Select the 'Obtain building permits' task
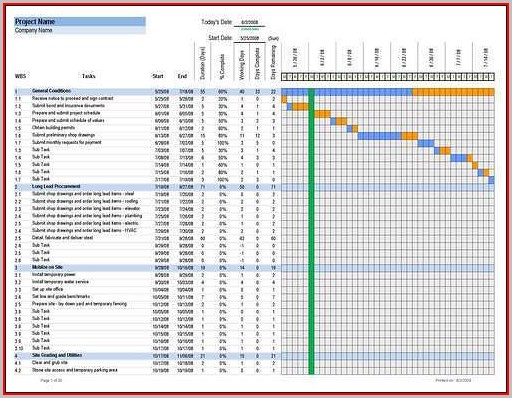The image size is (512, 398). (53, 128)
